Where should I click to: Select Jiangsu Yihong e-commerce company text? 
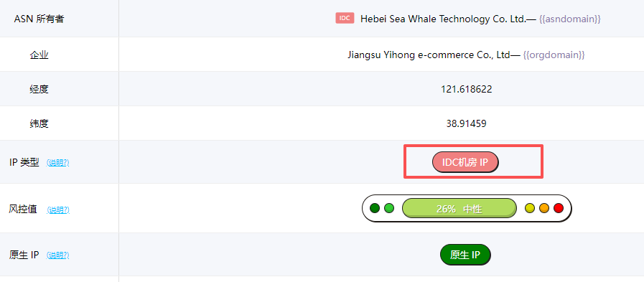click(429, 55)
